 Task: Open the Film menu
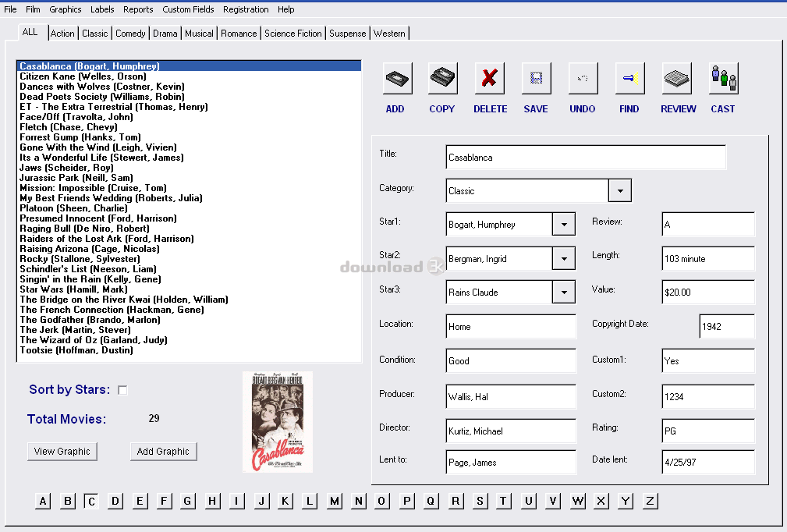point(33,9)
